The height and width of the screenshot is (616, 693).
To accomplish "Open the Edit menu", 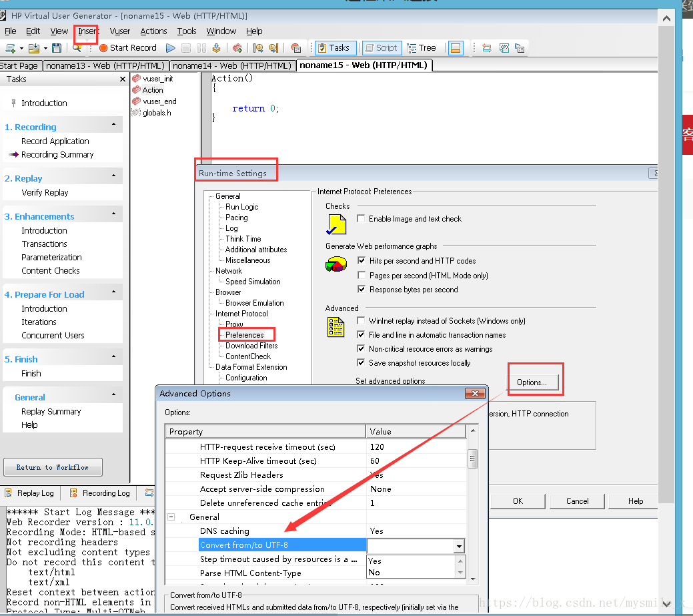I will (x=33, y=31).
